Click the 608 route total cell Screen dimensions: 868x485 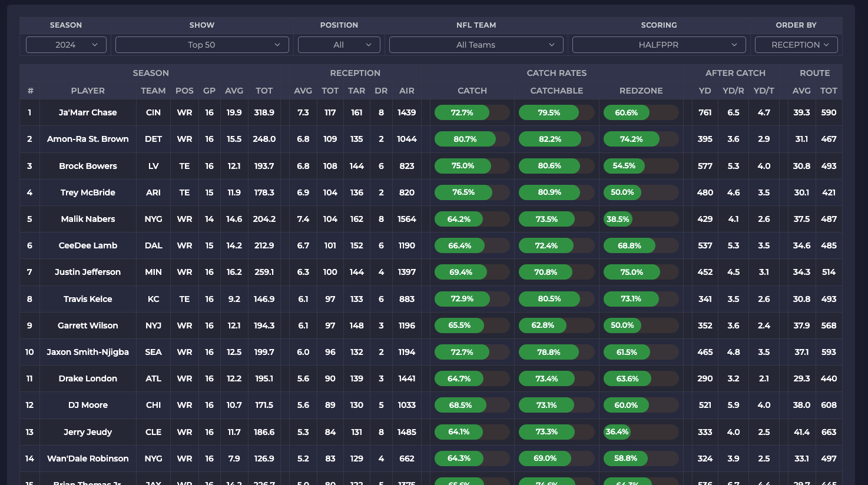coord(829,405)
